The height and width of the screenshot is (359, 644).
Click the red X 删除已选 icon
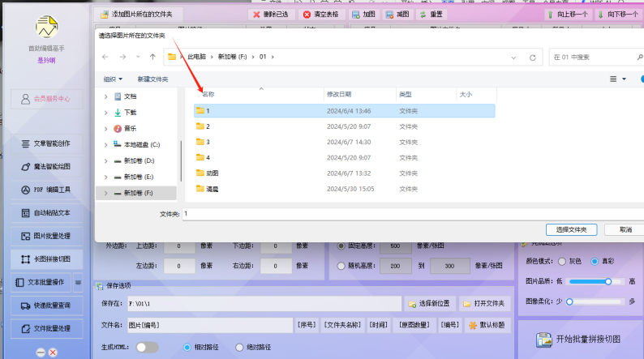(256, 15)
